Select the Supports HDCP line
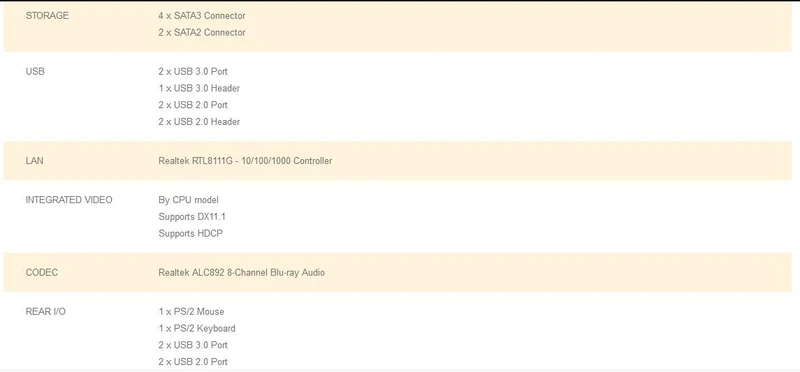The height and width of the screenshot is (372, 800). pos(190,234)
